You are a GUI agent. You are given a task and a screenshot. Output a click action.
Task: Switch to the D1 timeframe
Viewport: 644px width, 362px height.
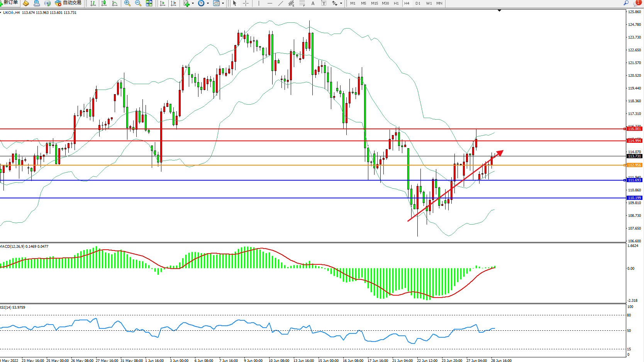coord(418,3)
